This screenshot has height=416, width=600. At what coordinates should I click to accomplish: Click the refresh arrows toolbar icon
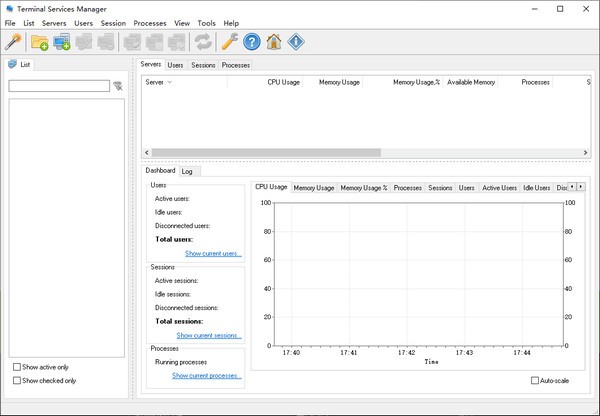(203, 42)
